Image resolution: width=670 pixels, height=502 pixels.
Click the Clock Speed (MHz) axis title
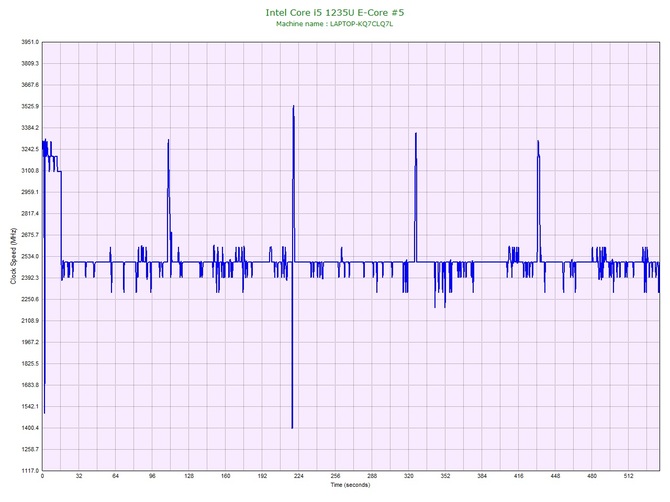(x=13, y=256)
